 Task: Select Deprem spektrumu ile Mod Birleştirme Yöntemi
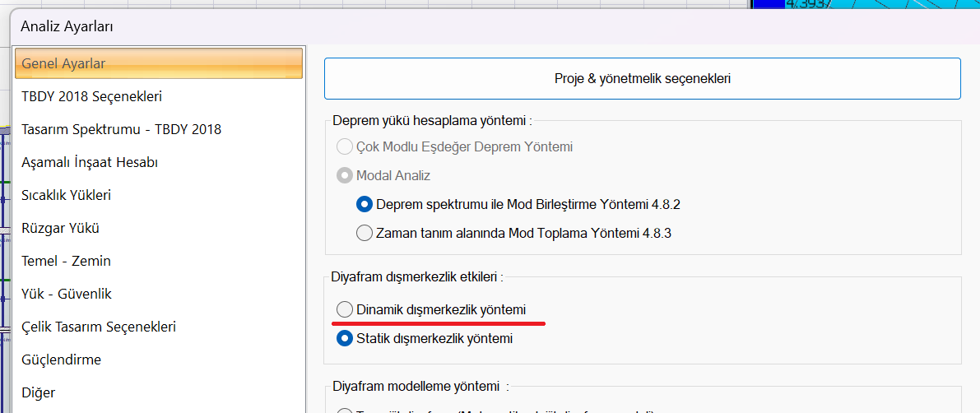365,204
